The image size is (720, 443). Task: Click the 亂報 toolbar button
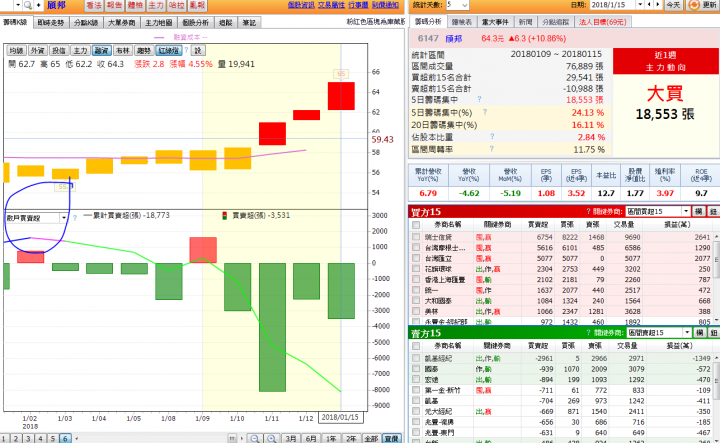pos(197,6)
